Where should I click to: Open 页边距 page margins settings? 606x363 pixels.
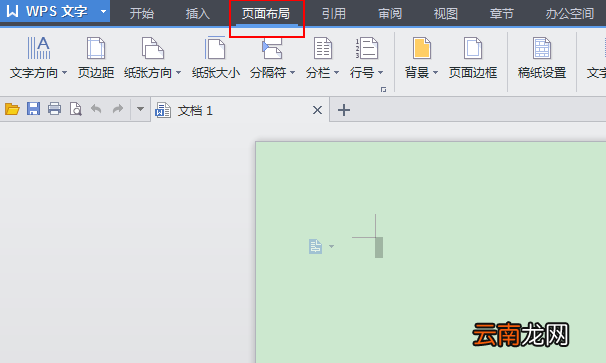click(96, 58)
